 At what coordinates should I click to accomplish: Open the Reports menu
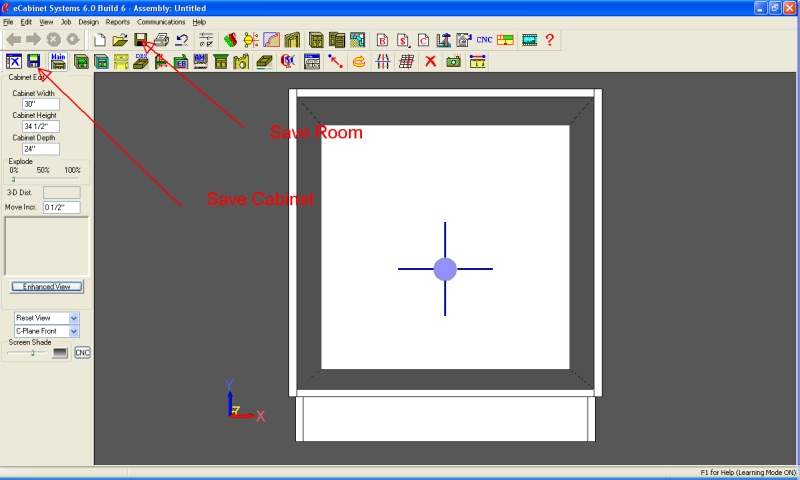118,21
